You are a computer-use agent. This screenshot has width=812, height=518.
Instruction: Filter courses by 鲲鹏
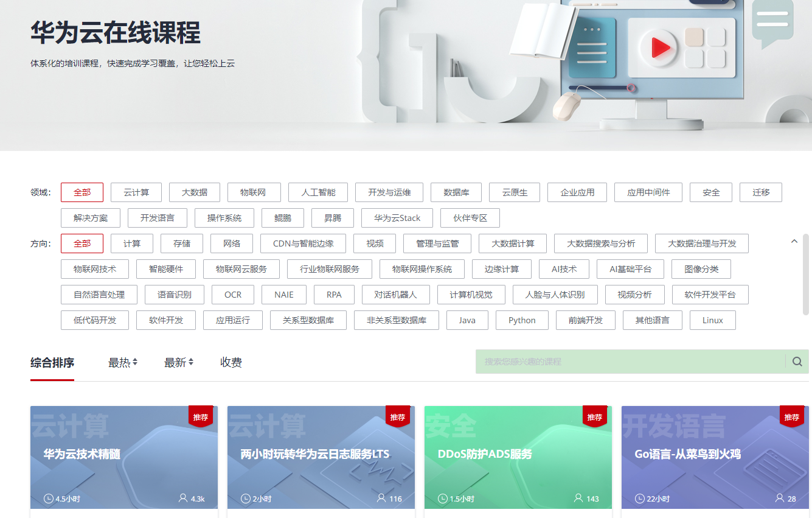283,218
